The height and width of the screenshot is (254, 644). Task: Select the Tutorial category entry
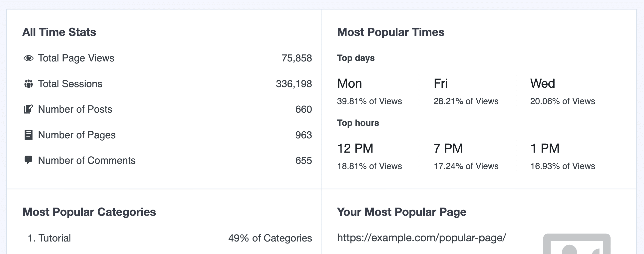coord(54,238)
